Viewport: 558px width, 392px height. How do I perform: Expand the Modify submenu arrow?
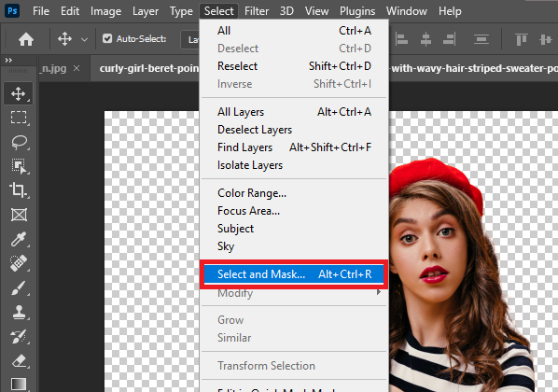pyautogui.click(x=379, y=292)
